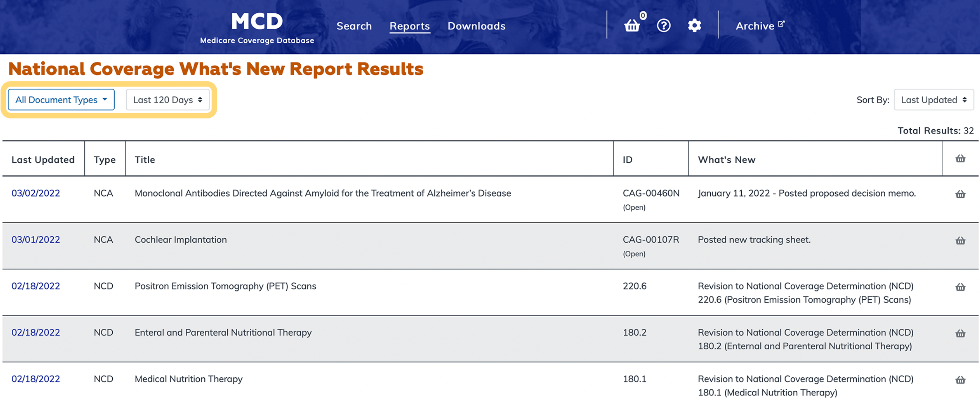Add Medical Nutrition Therapy row to basket
Viewport: 980px width, 405px height.
(x=960, y=380)
